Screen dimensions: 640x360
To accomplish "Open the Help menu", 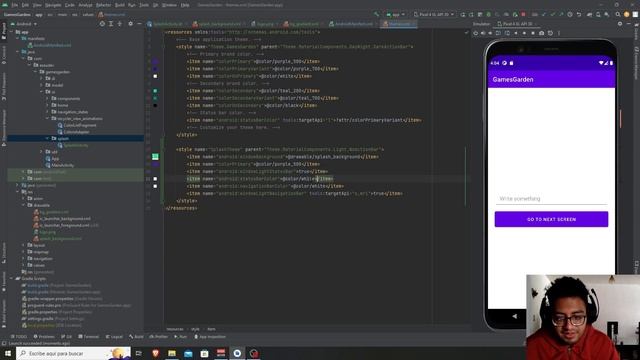I will pyautogui.click(x=185, y=5).
